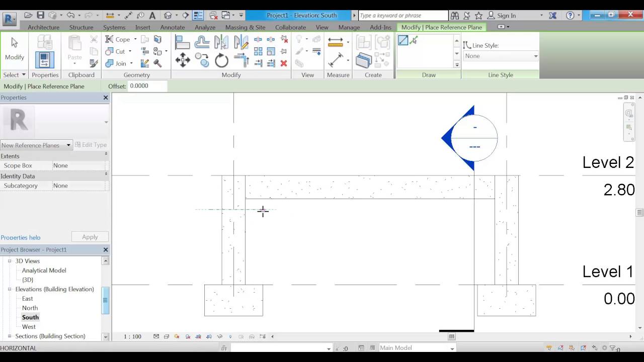Screen dimensions: 644x362
Task: Select the Trim/Extend to Corner tool
Action: (241, 61)
